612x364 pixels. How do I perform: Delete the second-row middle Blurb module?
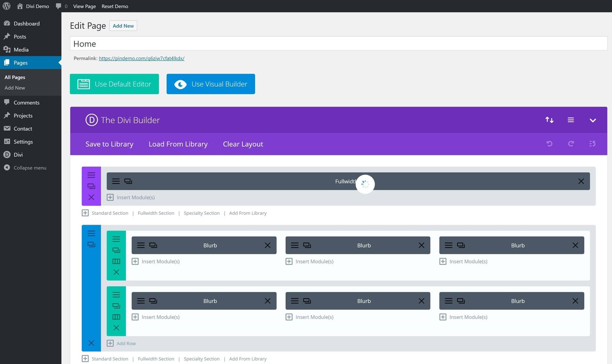(x=422, y=301)
